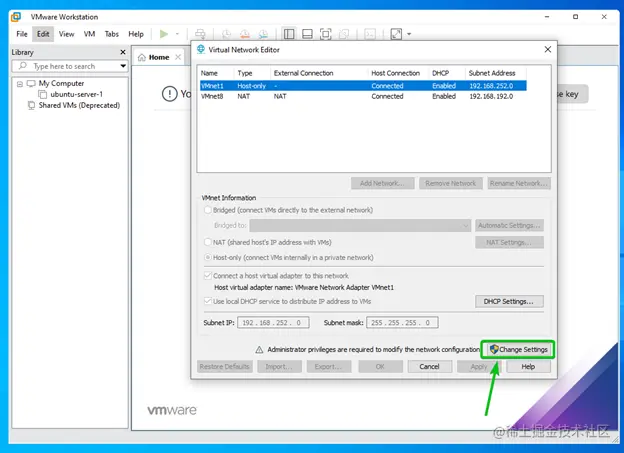This screenshot has height=453, width=624.
Task: Click the Unity mode icon
Action: [x=343, y=34]
